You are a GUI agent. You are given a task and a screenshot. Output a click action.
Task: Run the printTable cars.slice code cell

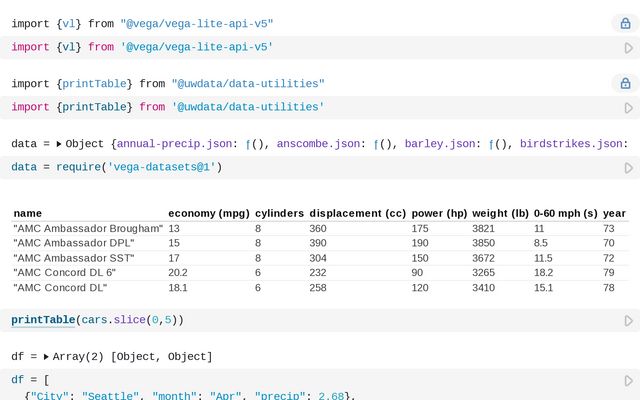click(628, 321)
